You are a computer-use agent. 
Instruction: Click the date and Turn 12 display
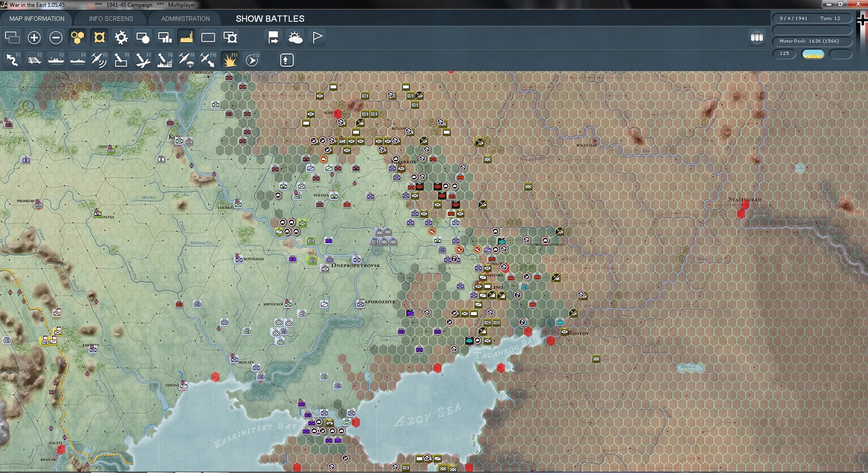point(812,18)
